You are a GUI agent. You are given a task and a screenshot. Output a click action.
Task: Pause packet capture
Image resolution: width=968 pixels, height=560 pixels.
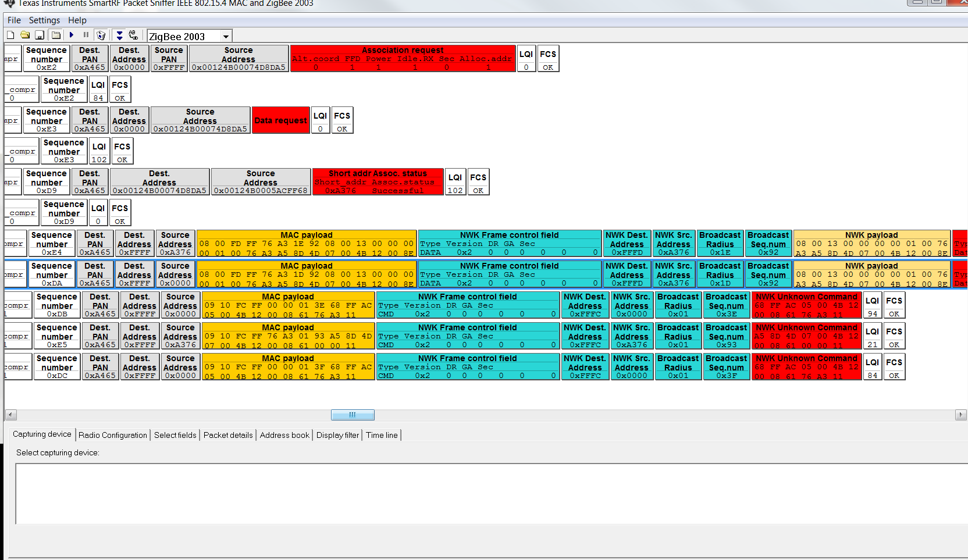(x=86, y=35)
